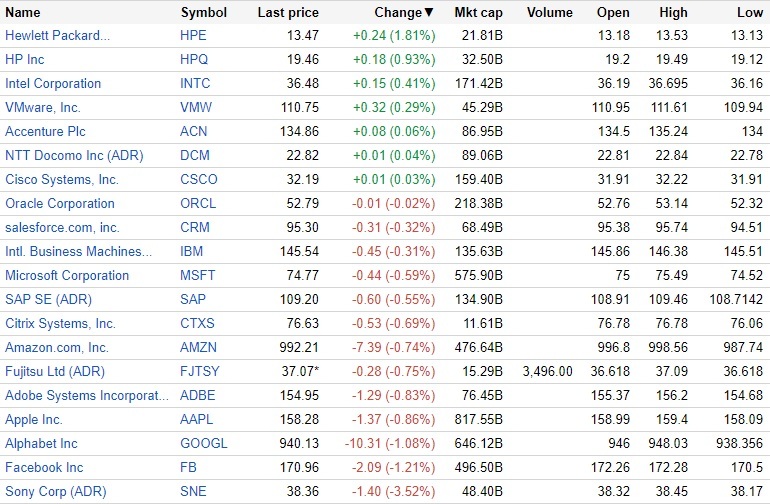Click the Symbol column header
The height and width of the screenshot is (504, 770).
[203, 13]
